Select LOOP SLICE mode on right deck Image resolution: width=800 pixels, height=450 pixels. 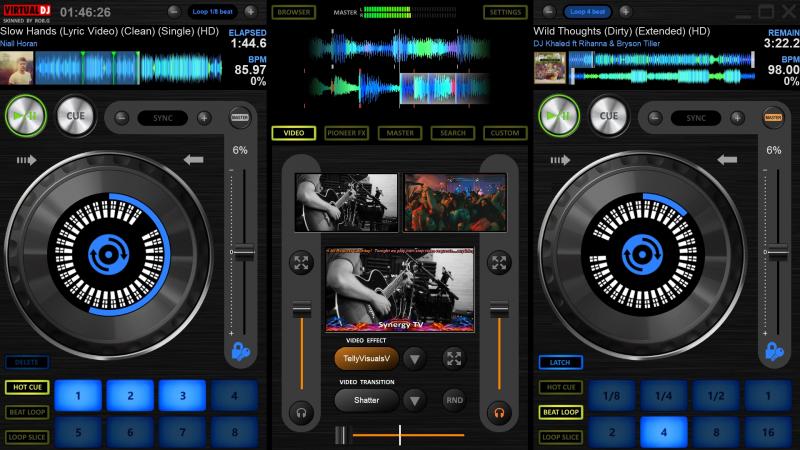click(x=561, y=437)
